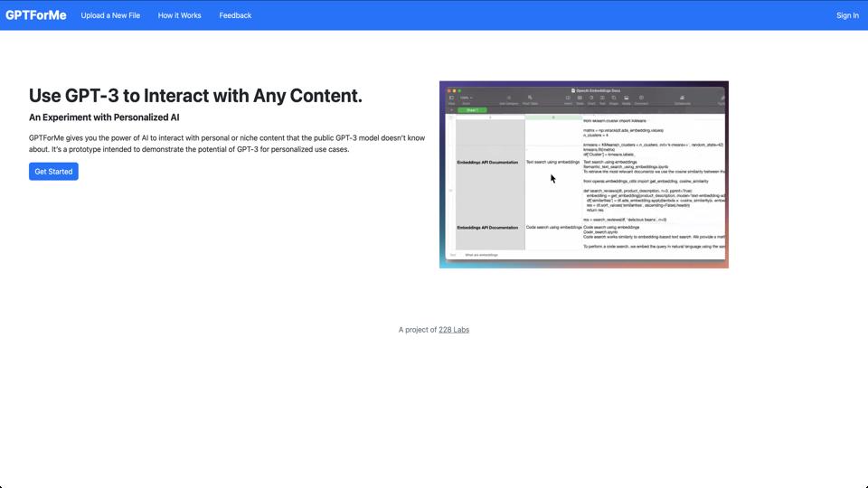Click the Add Category icon in the demo toolbar
868x488 pixels.
[x=508, y=99]
